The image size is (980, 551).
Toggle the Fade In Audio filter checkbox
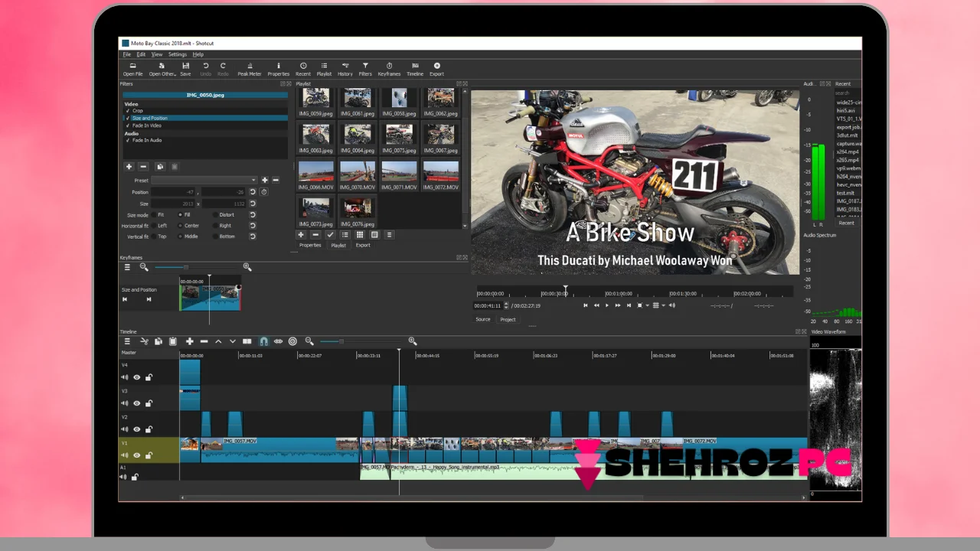click(x=128, y=141)
